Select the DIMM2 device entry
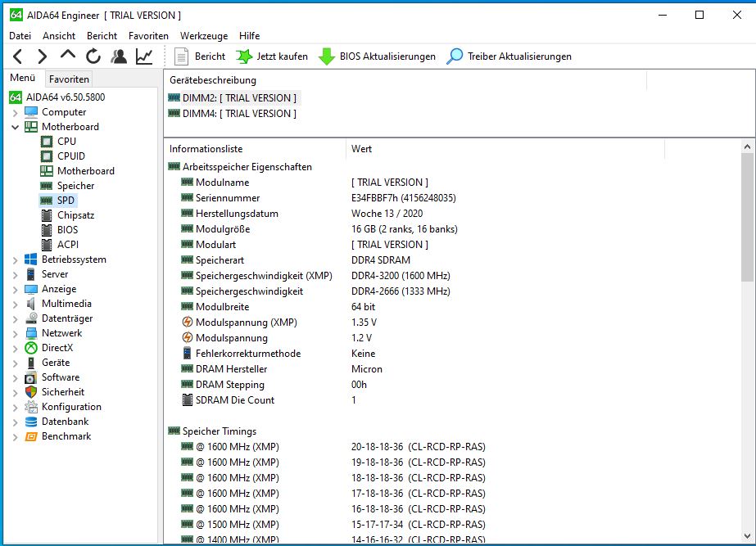Screen dimensions: 756x546 [x=233, y=98]
